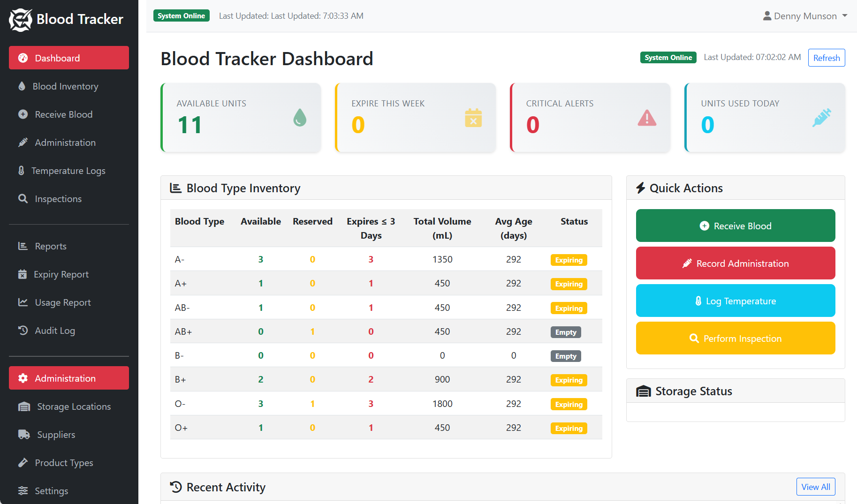
Task: Click the syringe icon in Units Used Today
Action: click(821, 118)
